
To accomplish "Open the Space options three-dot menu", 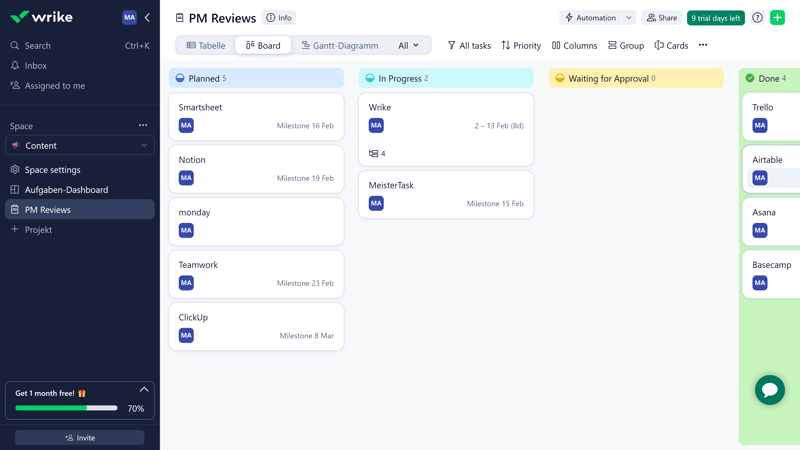I will (x=143, y=126).
